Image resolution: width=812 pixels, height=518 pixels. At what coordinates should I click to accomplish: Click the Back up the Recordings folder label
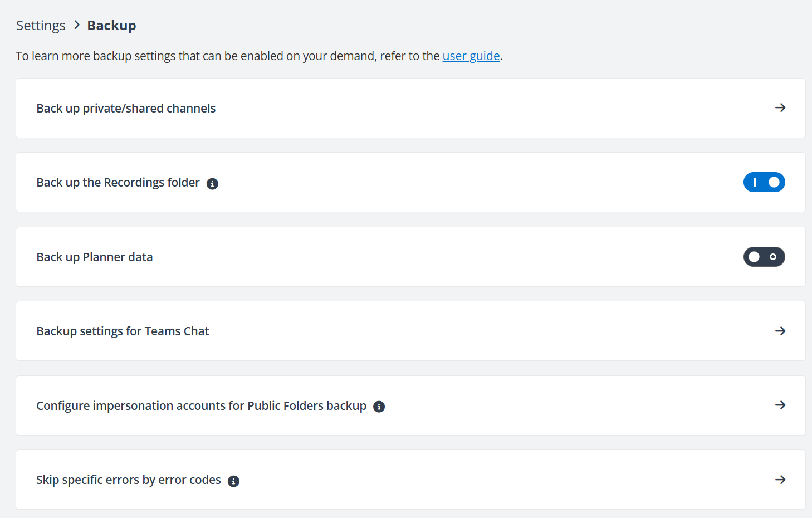(x=118, y=182)
